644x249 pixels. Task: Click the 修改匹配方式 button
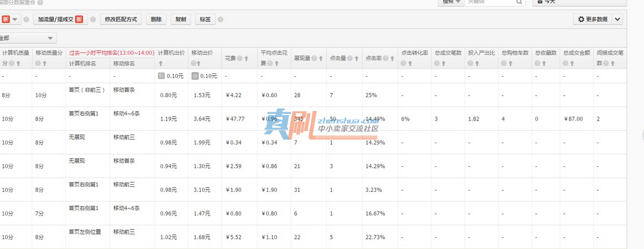coord(121,19)
